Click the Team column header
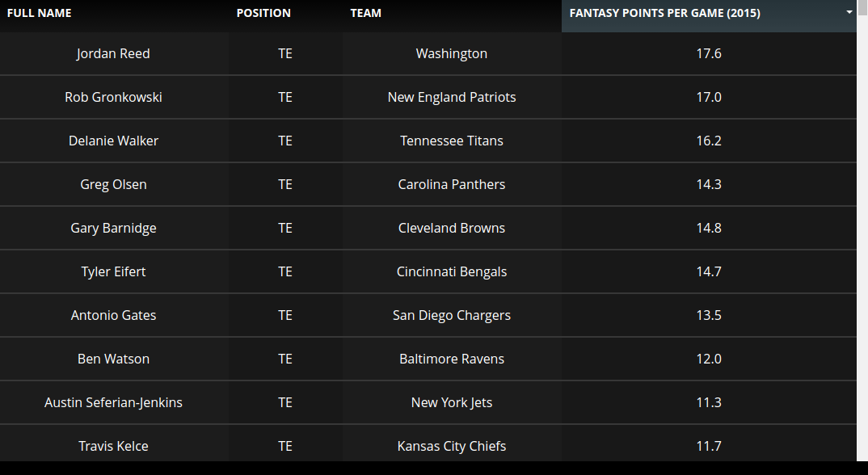868x475 pixels. coord(365,13)
